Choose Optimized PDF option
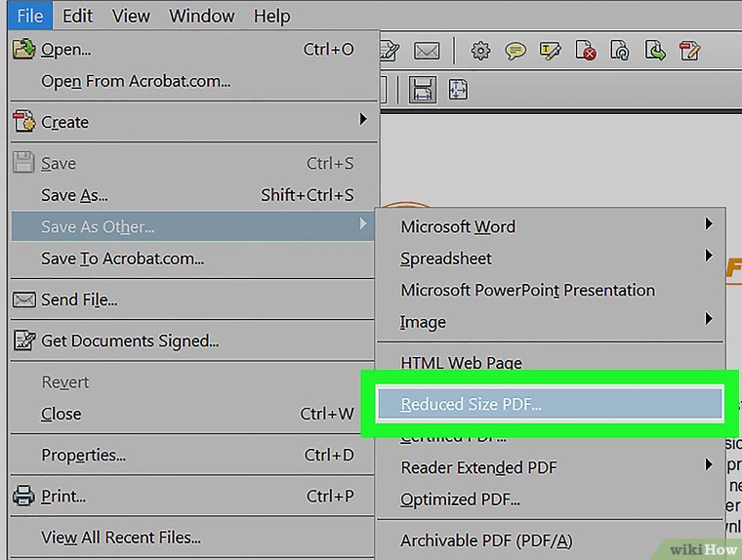Screen dimensions: 742x560 [460, 500]
